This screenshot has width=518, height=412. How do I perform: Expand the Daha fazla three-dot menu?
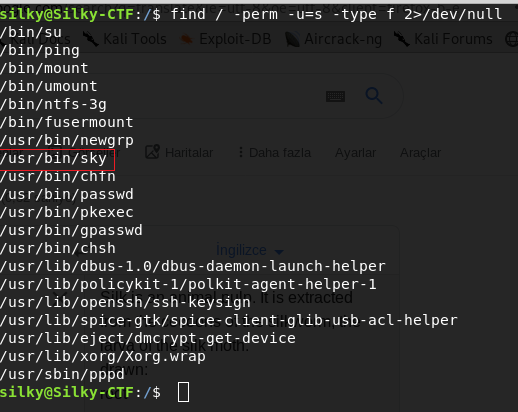241,152
